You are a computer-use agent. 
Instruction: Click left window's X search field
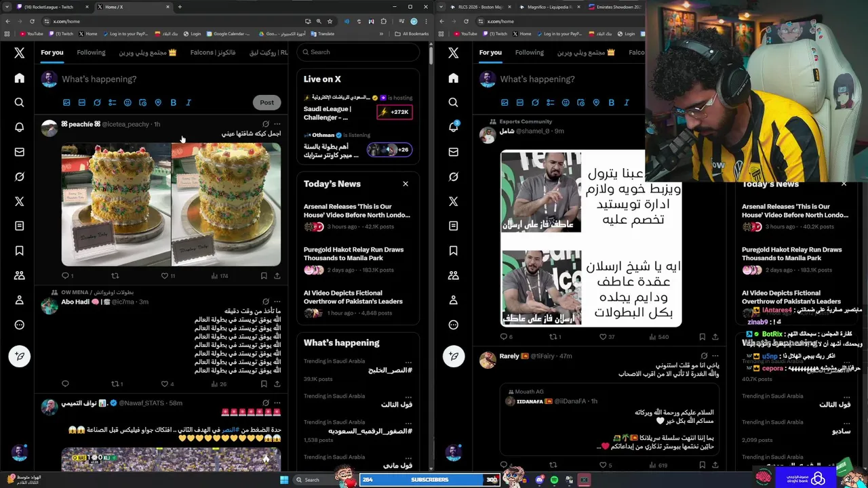point(358,52)
